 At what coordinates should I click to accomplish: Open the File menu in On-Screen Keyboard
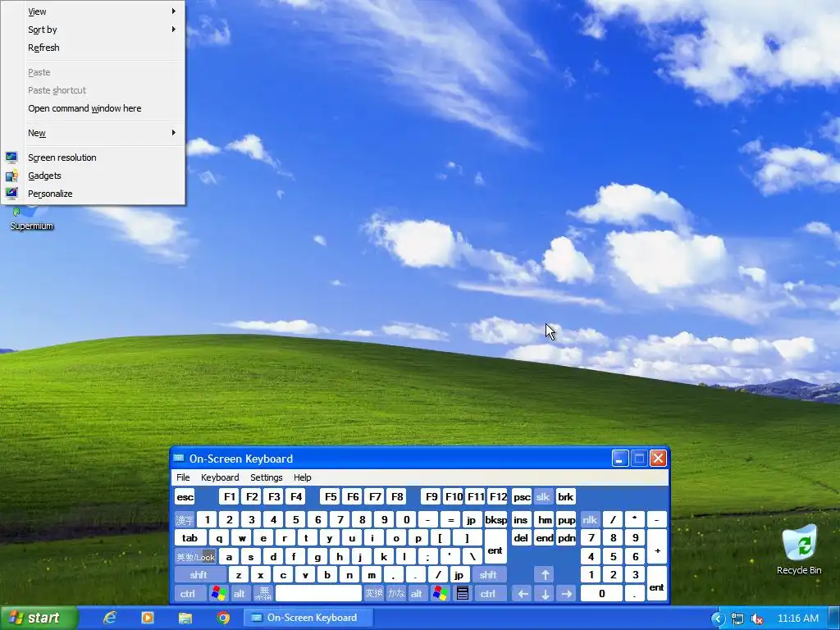183,477
